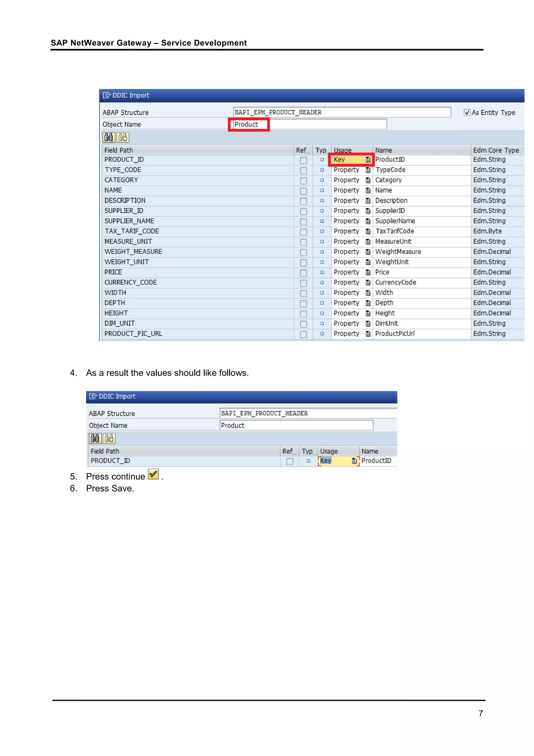Click the Field Path column header in upper table

tap(198, 150)
